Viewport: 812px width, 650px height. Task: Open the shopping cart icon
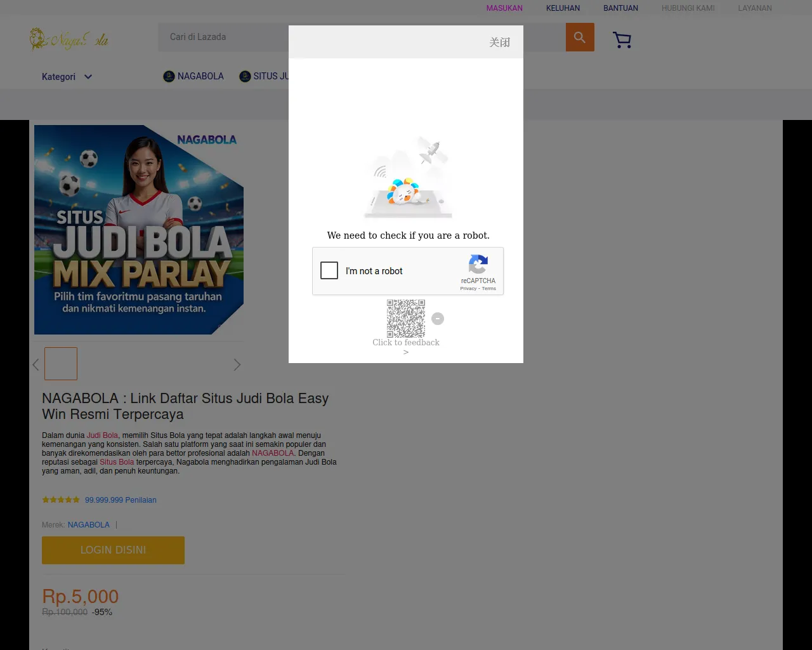click(x=622, y=40)
